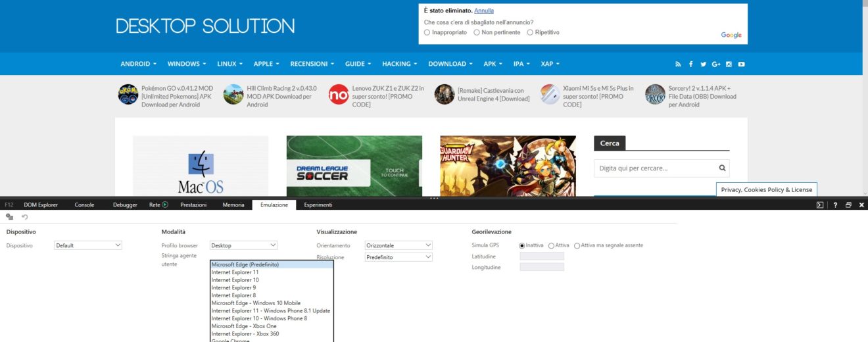Choose Microsoft Edge (Predefinito) user agent
The height and width of the screenshot is (342, 868).
coord(272,264)
